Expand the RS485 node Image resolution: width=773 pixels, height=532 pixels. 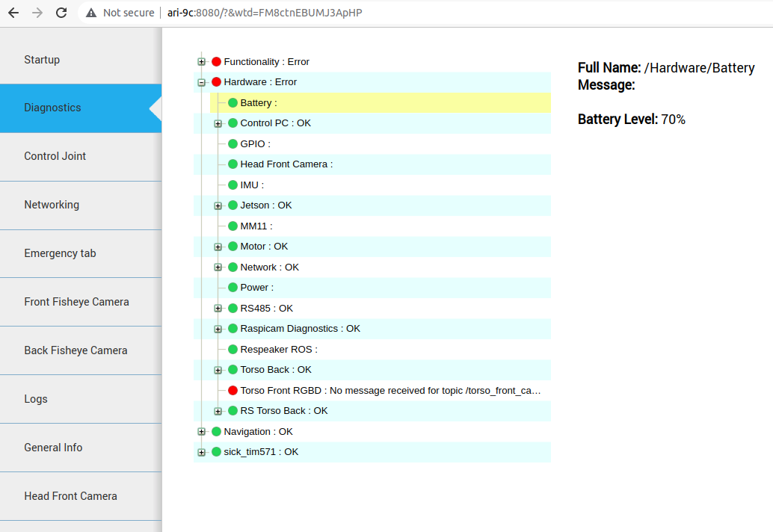(218, 309)
